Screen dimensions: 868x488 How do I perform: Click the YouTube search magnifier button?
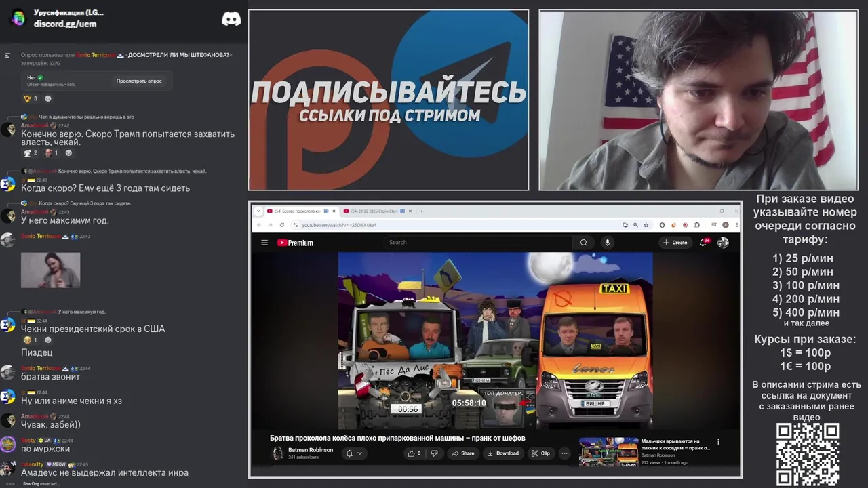(x=583, y=243)
